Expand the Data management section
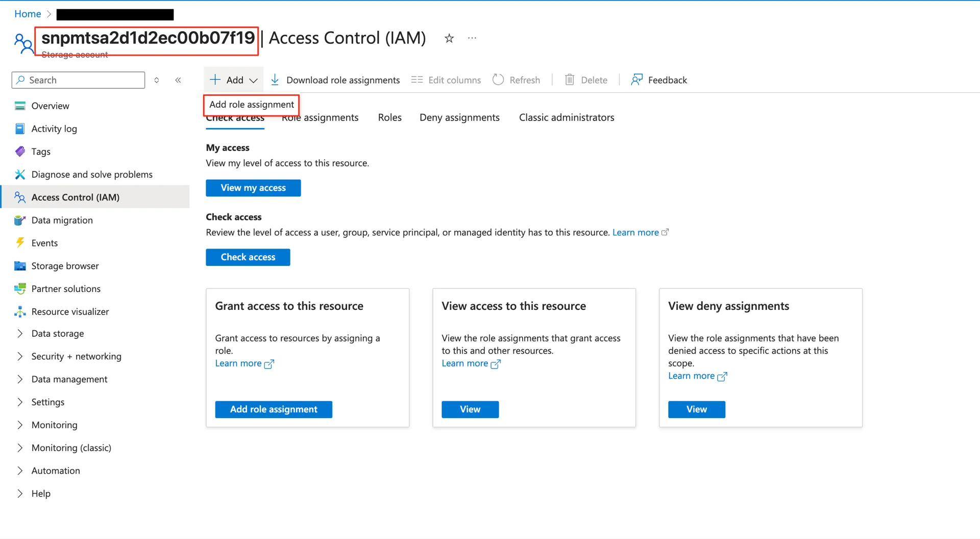The height and width of the screenshot is (539, 980). coord(20,379)
